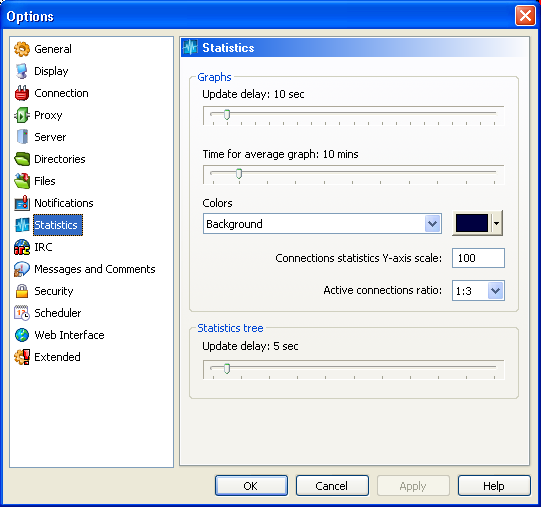Viewport: 541px width, 507px height.
Task: Click the General gear icon
Action: coord(22,49)
